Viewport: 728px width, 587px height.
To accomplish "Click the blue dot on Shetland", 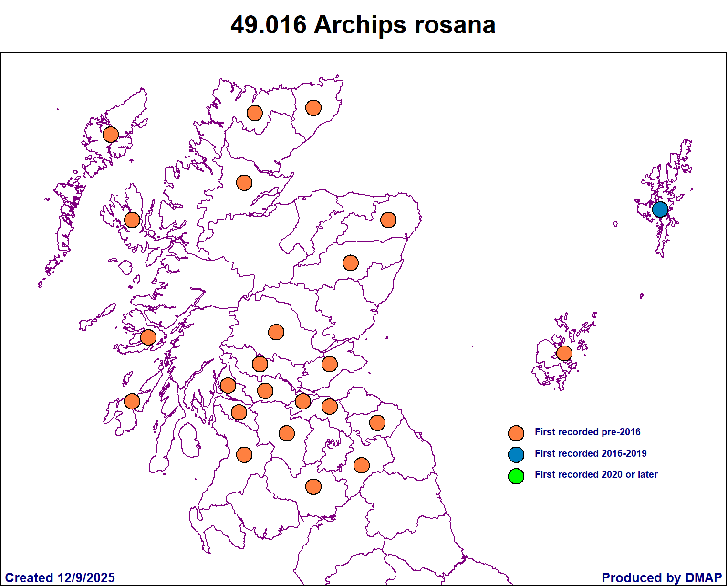I will 660,210.
